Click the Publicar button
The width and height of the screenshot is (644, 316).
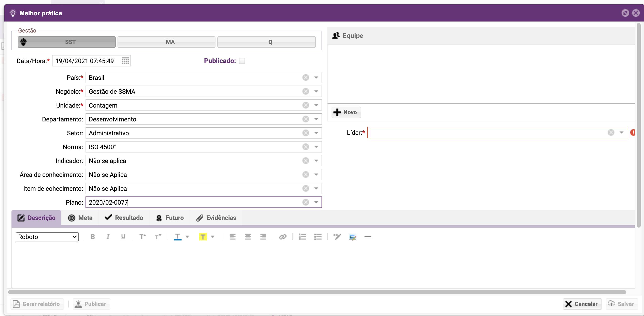(x=91, y=304)
